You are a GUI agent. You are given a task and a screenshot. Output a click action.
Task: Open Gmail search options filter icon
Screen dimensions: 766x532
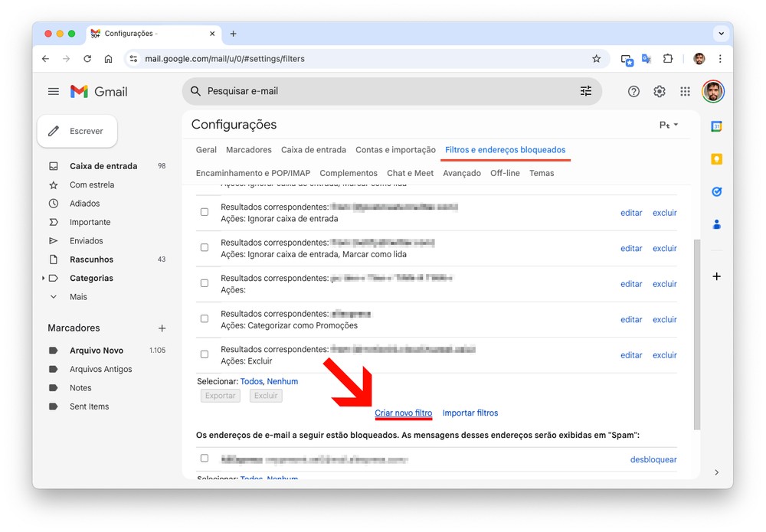[586, 91]
